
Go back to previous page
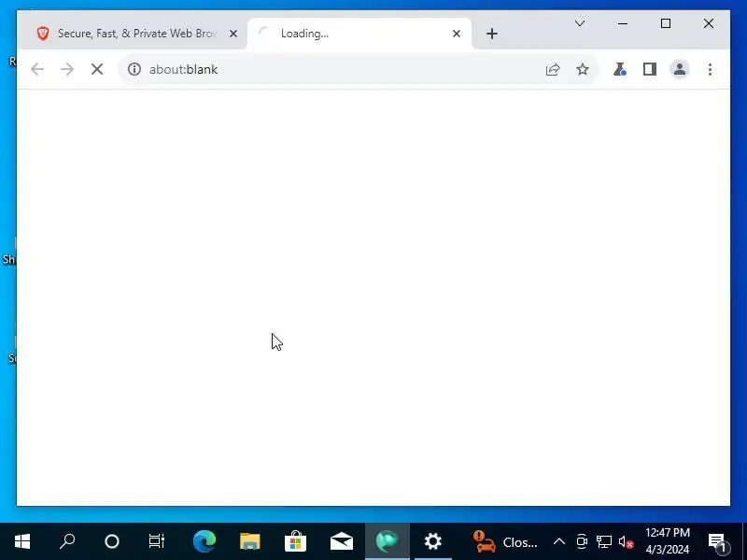(37, 69)
